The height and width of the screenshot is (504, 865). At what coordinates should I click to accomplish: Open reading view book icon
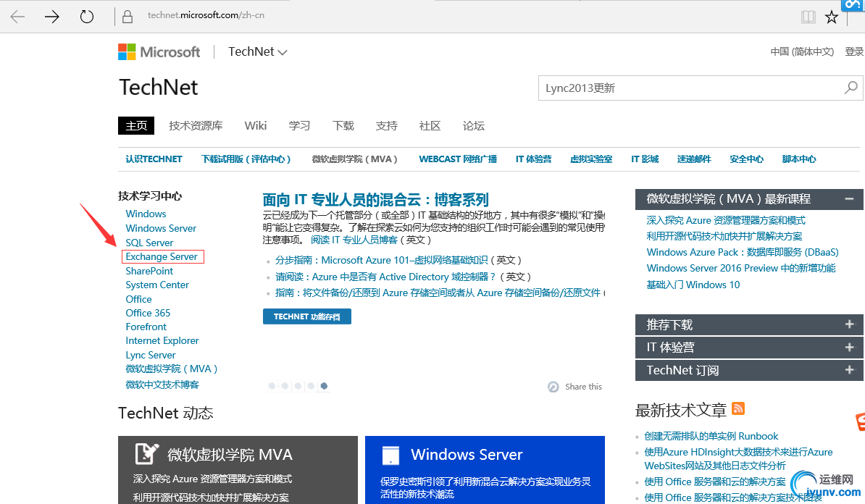coord(808,17)
